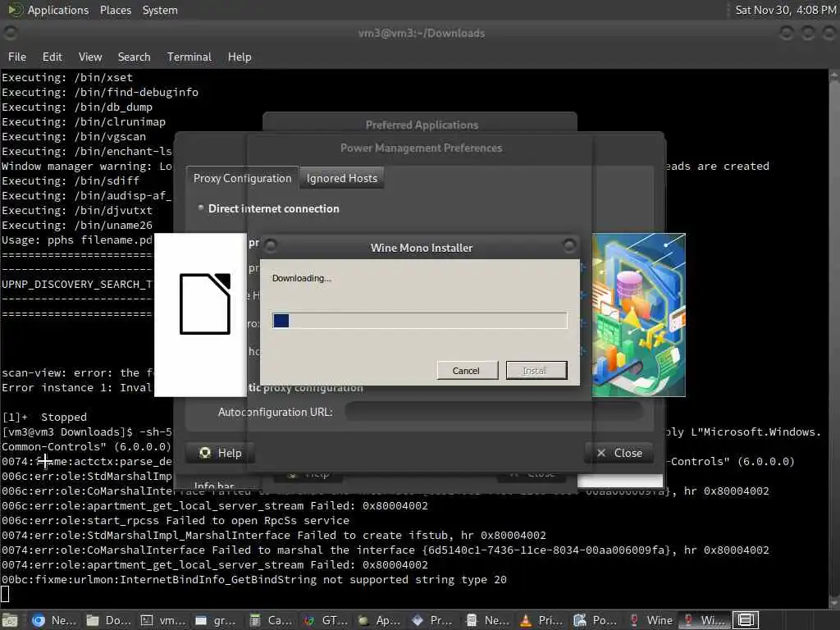Switch to the 'Ne...' browser taskbar item
The image size is (840, 630).
(55, 620)
